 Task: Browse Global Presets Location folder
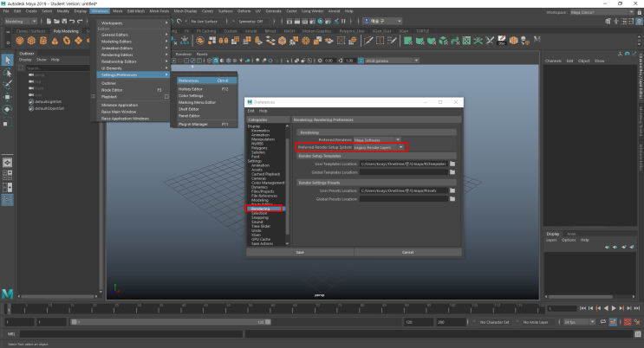(452, 198)
